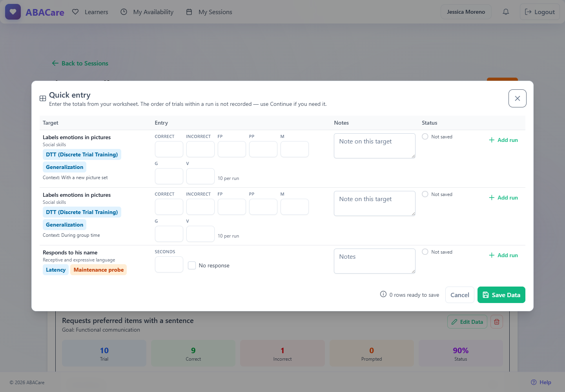Image resolution: width=565 pixels, height=392 pixels.
Task: Click the notes box for new picture set target
Action: [x=375, y=146]
